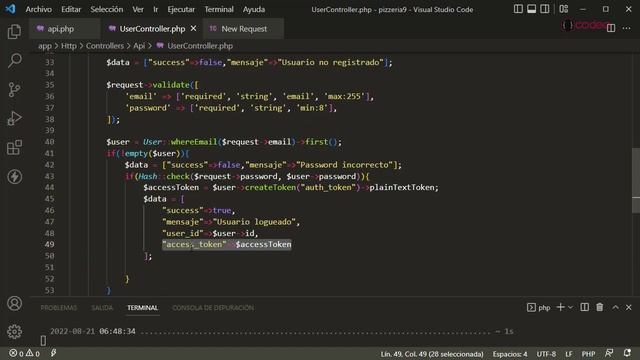Screen dimensions: 640x360
Task: Kill terminal with trash icon
Action: 600,307
